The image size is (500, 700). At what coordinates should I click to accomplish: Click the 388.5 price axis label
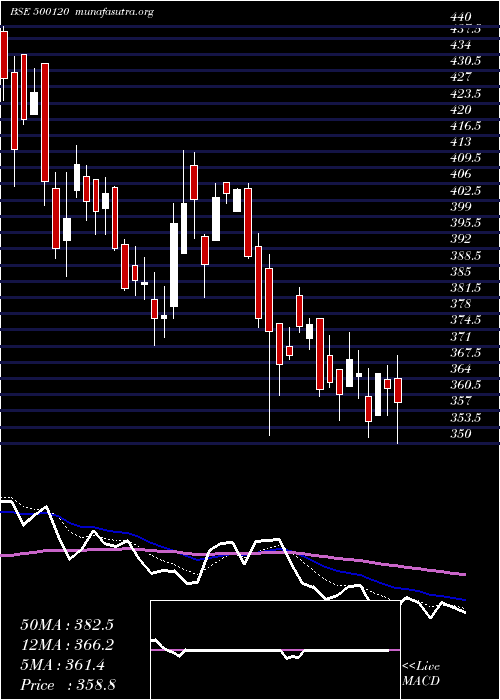(x=466, y=255)
